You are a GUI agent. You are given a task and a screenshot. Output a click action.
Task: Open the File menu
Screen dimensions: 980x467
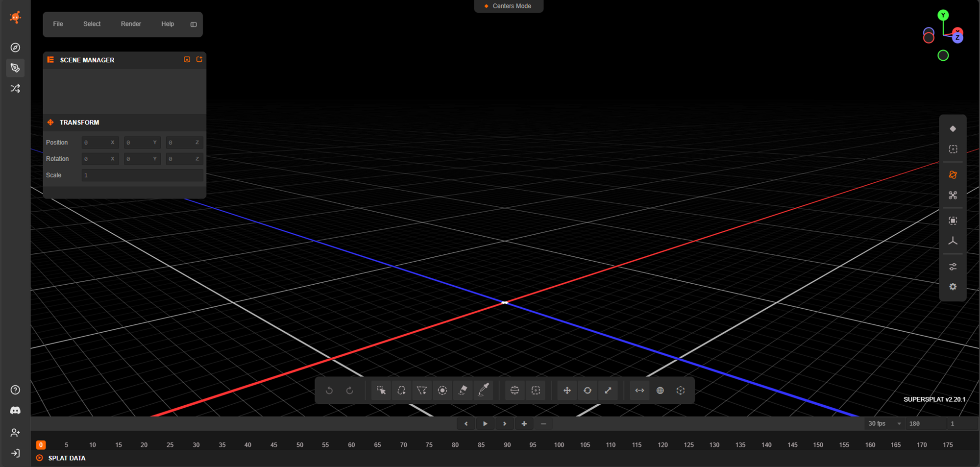(58, 24)
